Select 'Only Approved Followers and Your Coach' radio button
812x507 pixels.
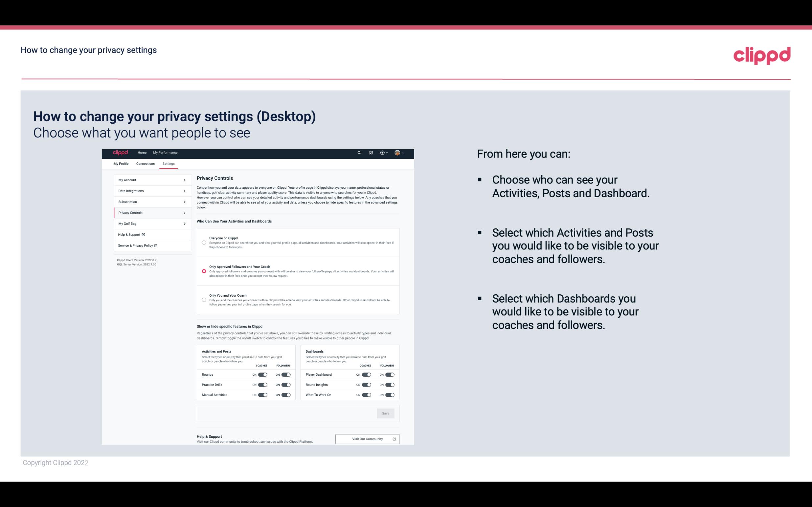(x=204, y=270)
